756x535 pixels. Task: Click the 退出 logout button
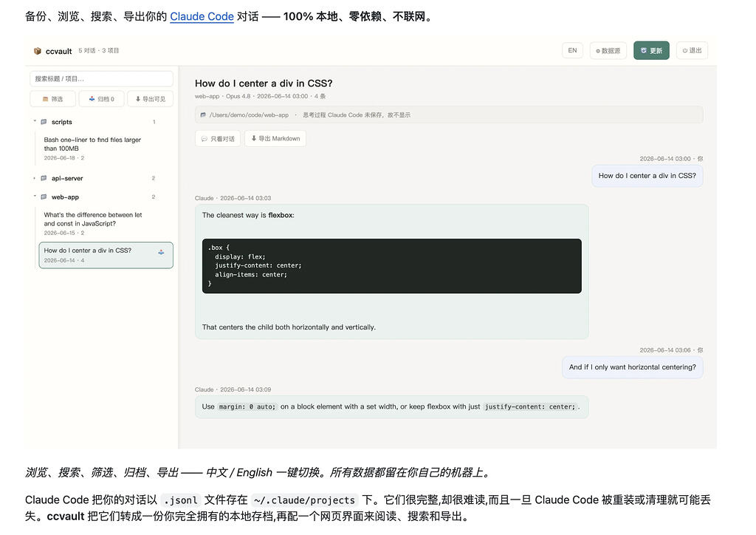pyautogui.click(x=692, y=50)
